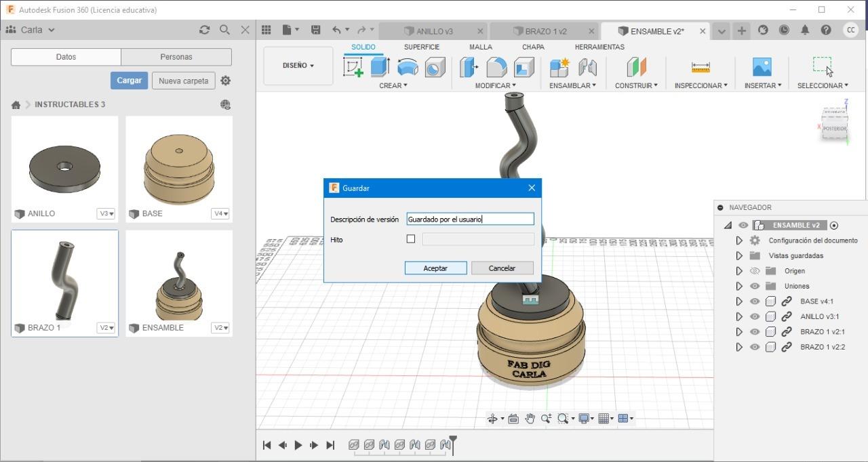868x462 pixels.
Task: Click Aceptar in the Guardar dialog
Action: click(x=435, y=268)
